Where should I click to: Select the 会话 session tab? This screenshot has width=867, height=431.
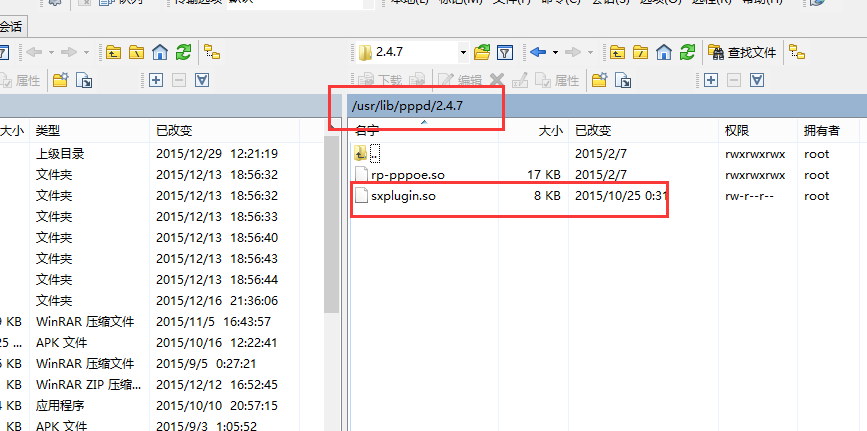(12, 25)
